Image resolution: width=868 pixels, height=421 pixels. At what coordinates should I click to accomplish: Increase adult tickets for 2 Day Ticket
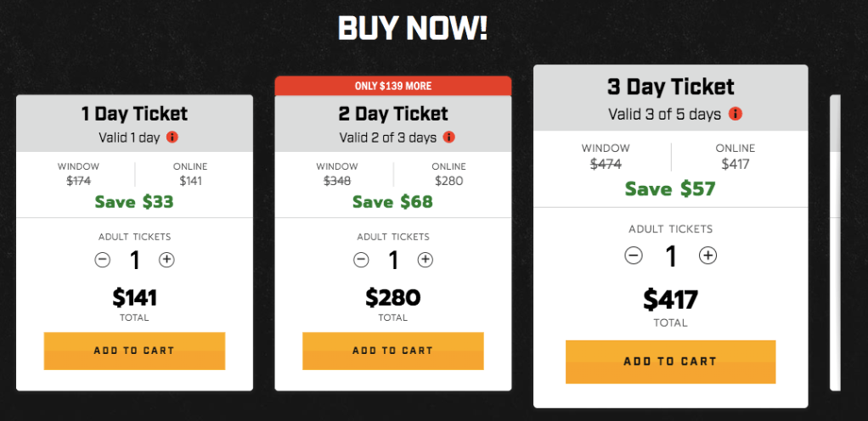425,260
